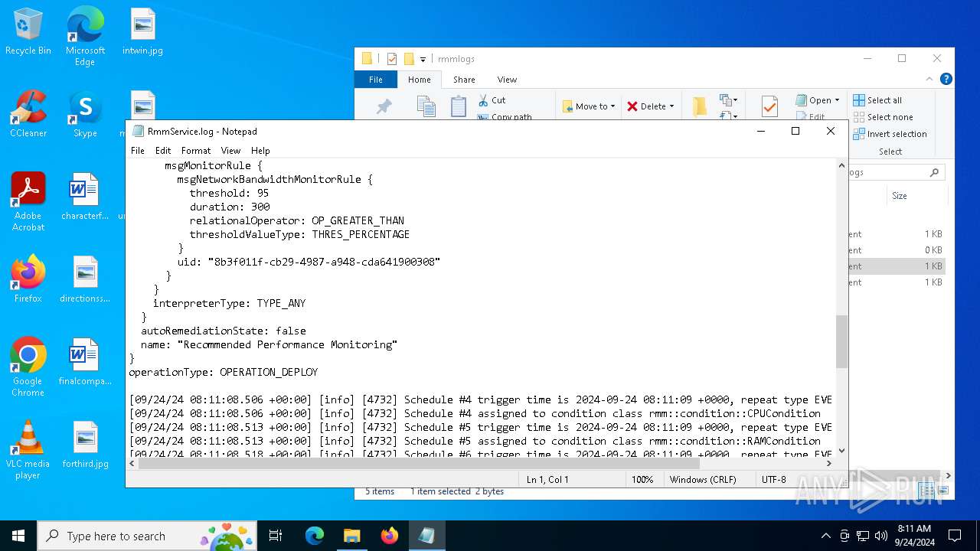Image resolution: width=980 pixels, height=551 pixels.
Task: Click Pin to Quick access in Explorer ribbon
Action: click(x=384, y=107)
